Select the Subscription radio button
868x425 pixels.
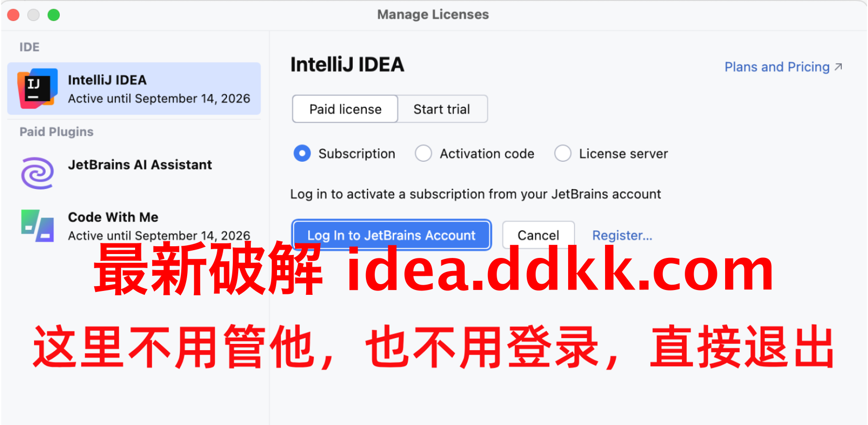[x=302, y=153]
